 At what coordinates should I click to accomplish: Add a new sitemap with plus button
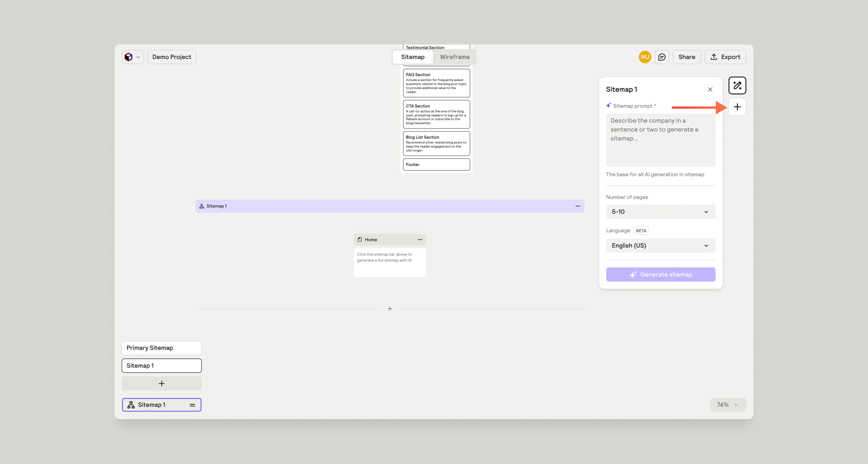(x=161, y=384)
